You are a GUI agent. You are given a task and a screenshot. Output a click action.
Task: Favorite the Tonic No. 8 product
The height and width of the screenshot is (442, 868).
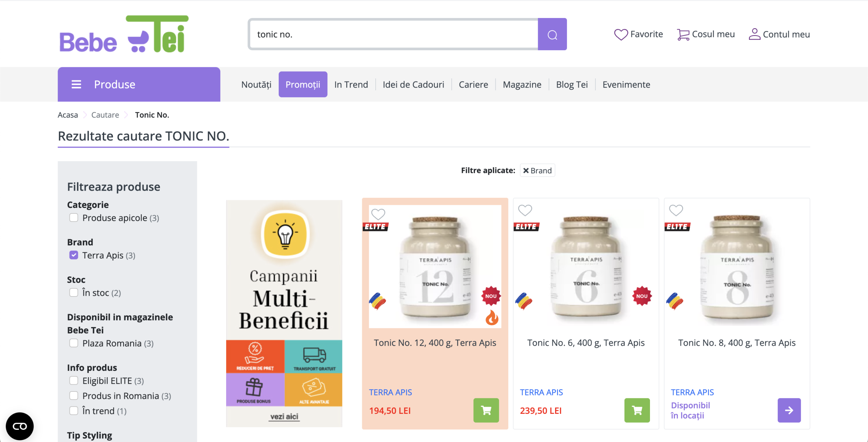point(676,210)
